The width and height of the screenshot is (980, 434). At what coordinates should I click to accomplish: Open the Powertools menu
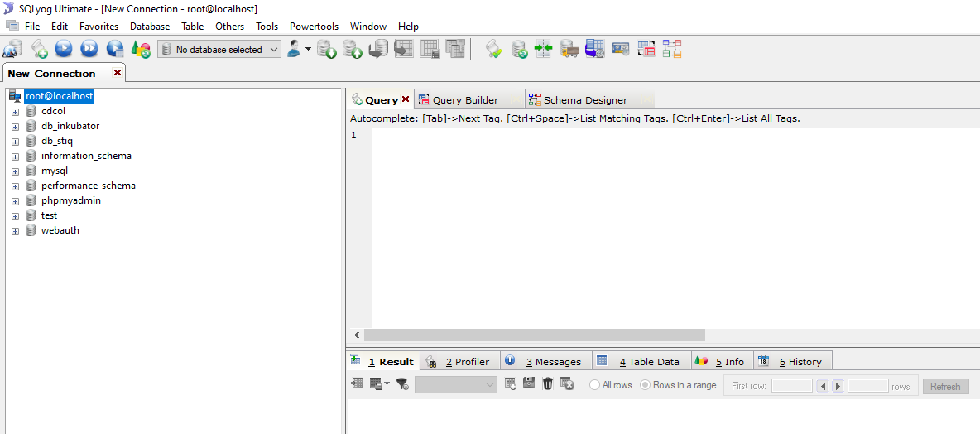(x=315, y=27)
